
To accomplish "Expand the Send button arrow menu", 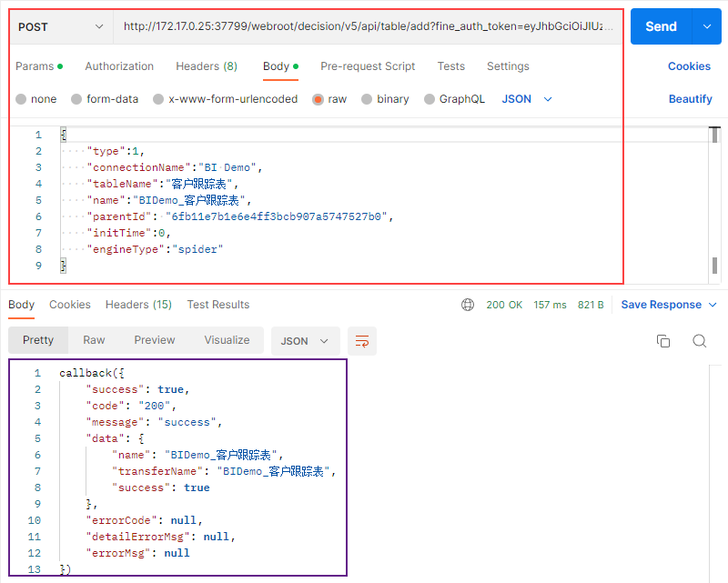I will click(707, 27).
